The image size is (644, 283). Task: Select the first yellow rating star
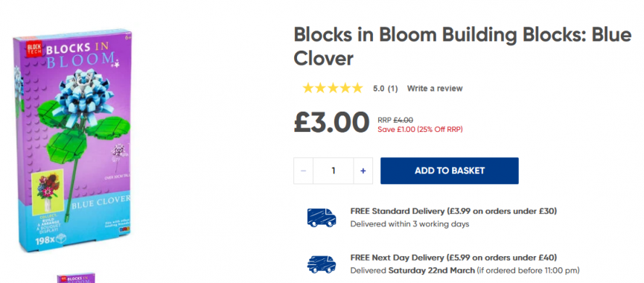click(308, 89)
